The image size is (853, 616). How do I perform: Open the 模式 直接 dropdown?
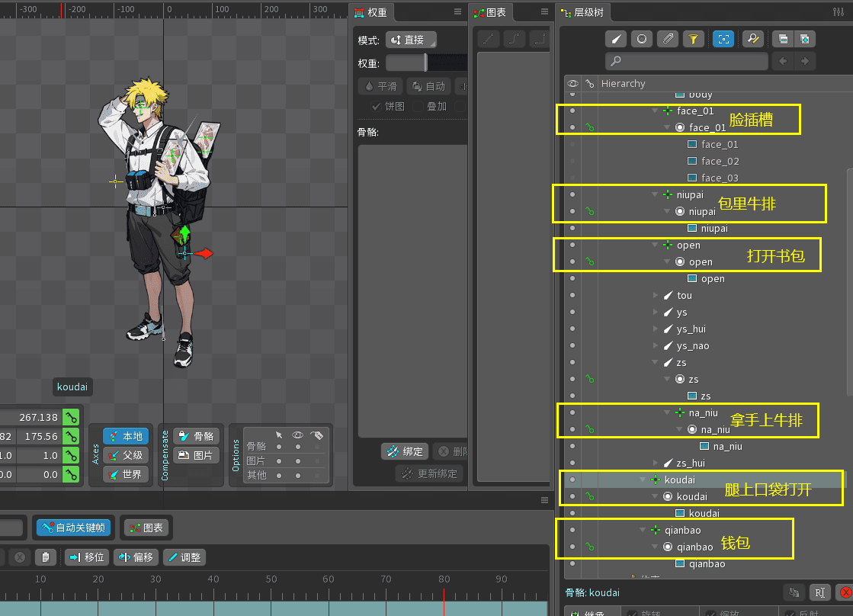point(411,40)
